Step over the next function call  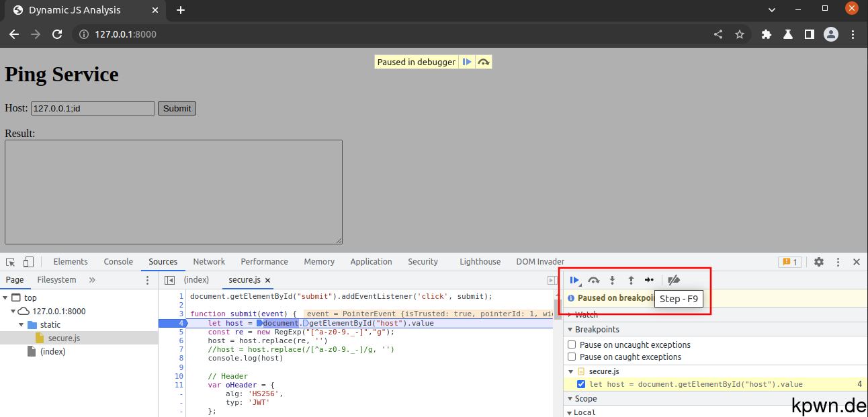[593, 280]
